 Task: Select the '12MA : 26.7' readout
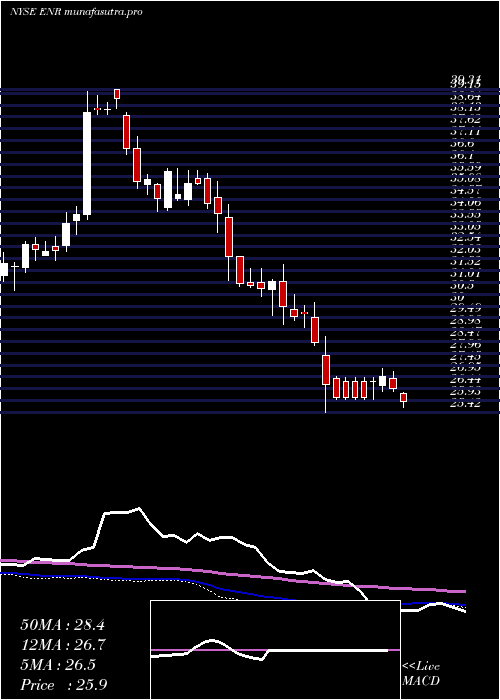tap(62, 645)
